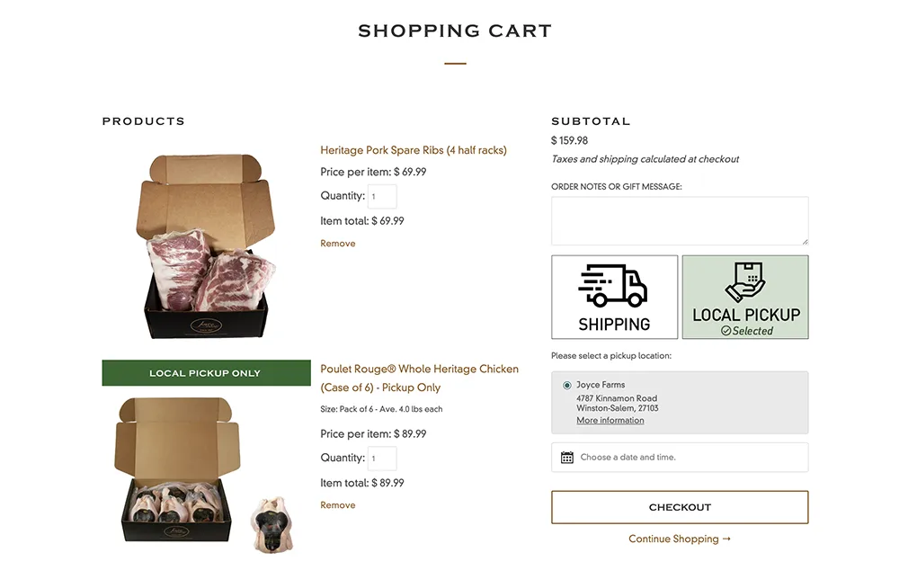Edit quantity for Heritage Pork Spare Ribs

point(382,196)
